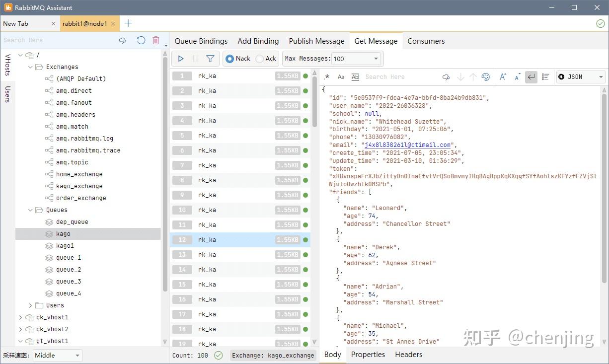
Task: Expand the Users folder in tree
Action: point(30,305)
